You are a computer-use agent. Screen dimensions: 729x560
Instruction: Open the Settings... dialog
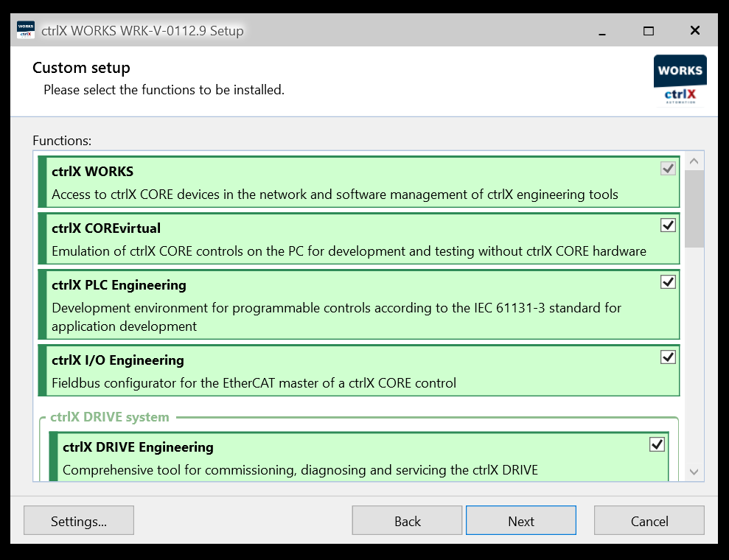[79, 520]
